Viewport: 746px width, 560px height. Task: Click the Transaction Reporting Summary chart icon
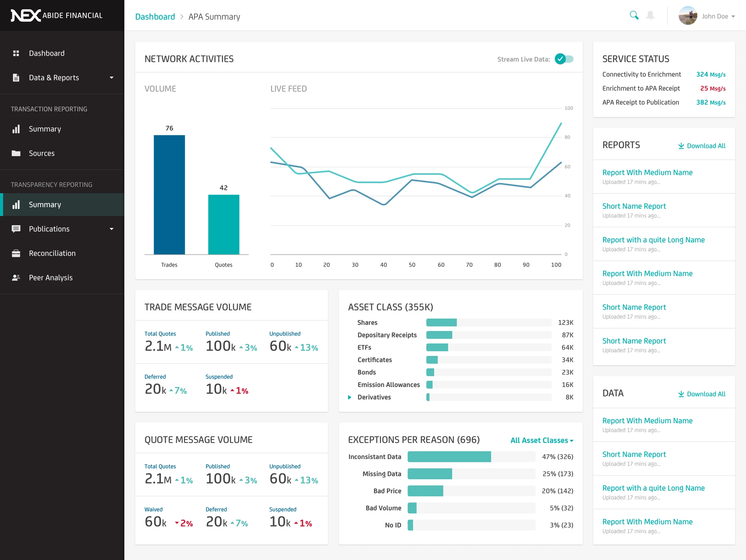click(16, 129)
